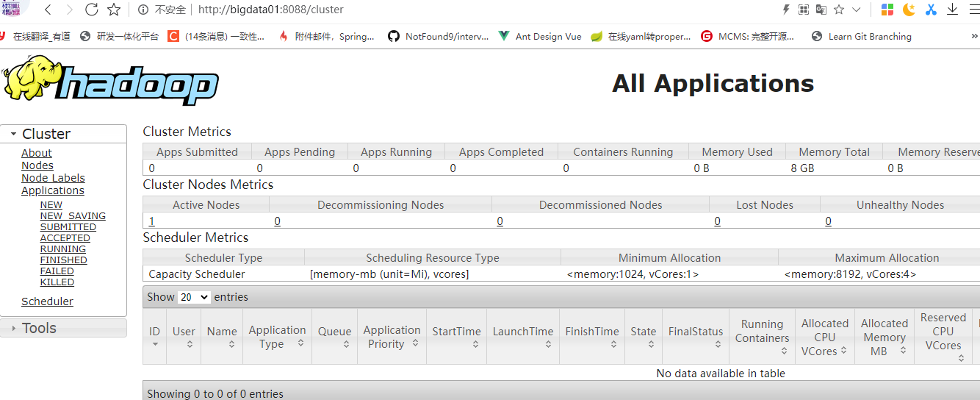Image resolution: width=980 pixels, height=400 pixels.
Task: Open the 研发一体化平台 bookmark
Action: click(x=119, y=36)
